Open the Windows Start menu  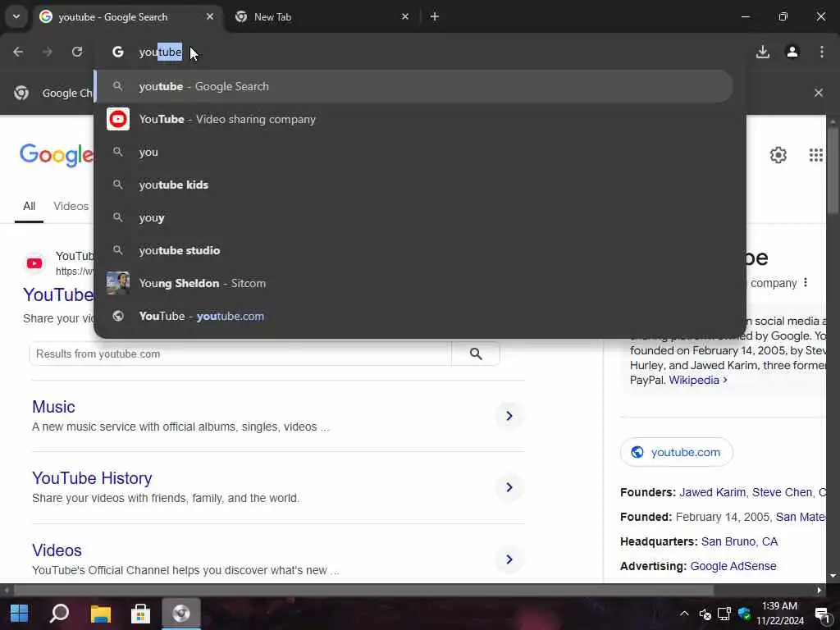(x=20, y=614)
